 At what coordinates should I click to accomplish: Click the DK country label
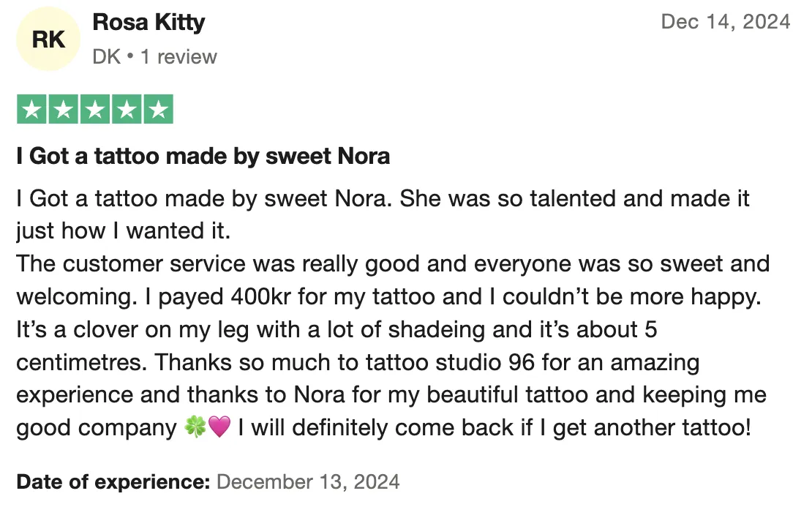pyautogui.click(x=106, y=56)
